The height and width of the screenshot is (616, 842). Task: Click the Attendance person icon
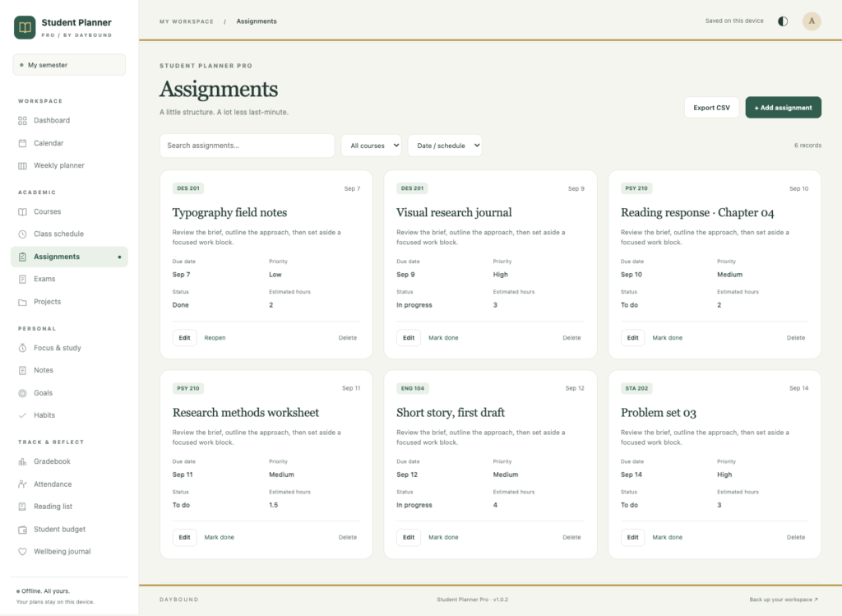point(22,484)
